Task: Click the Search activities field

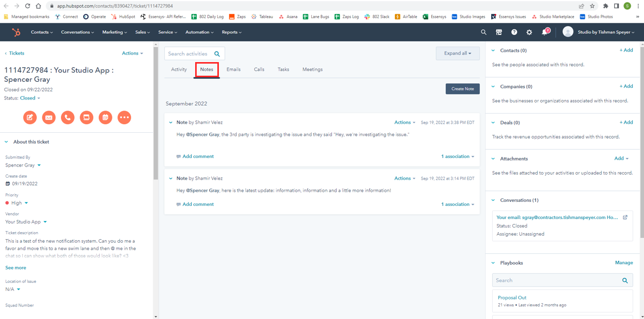Action: coord(189,54)
